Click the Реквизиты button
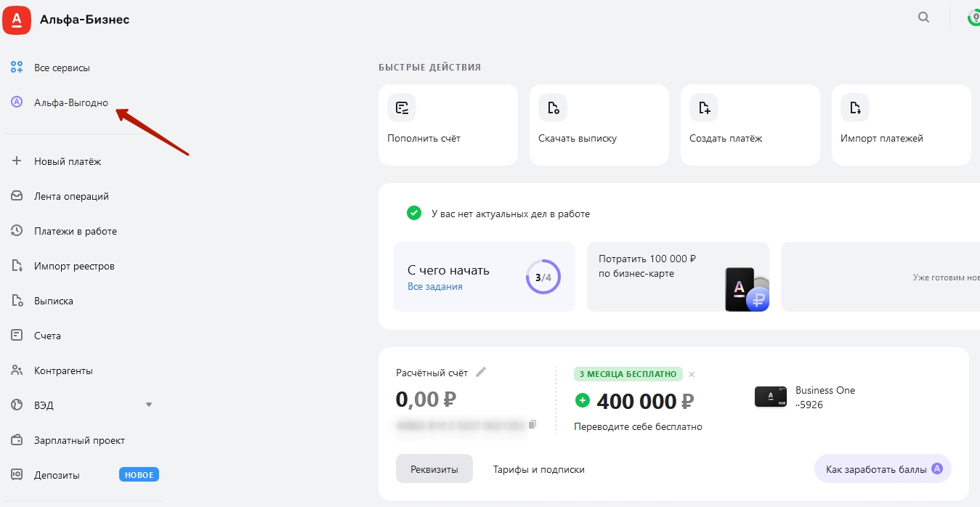The image size is (980, 507). [x=434, y=469]
